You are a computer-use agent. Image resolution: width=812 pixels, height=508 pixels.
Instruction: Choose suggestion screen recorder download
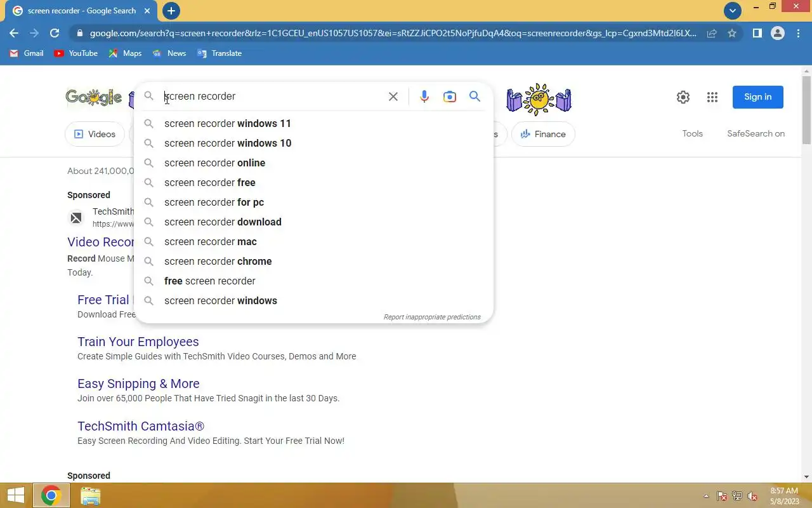click(313, 222)
